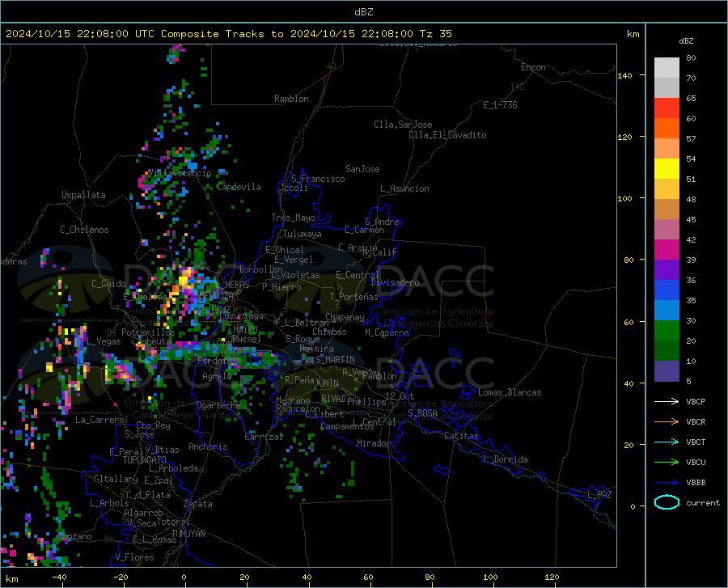The width and height of the screenshot is (728, 588).
Task: Click the 'S_MARTIN' map label
Action: 335,360
